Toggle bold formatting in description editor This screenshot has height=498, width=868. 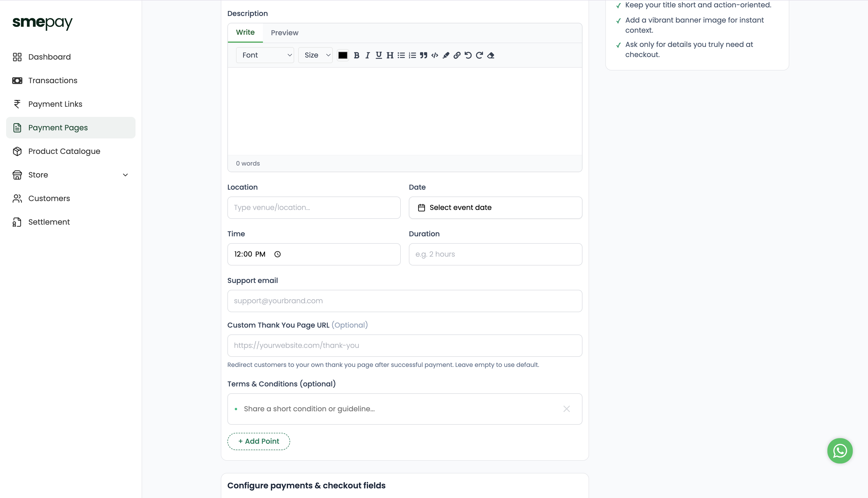356,55
